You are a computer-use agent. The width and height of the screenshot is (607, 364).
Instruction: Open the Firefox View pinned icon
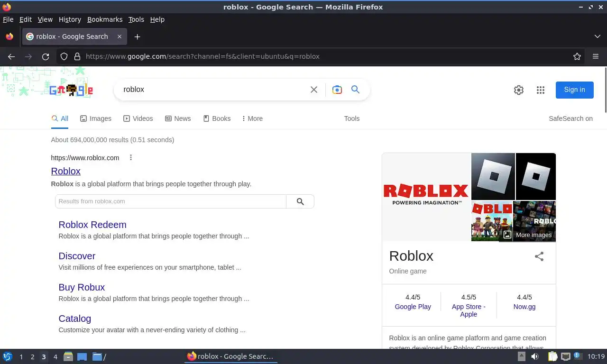pyautogui.click(x=9, y=36)
